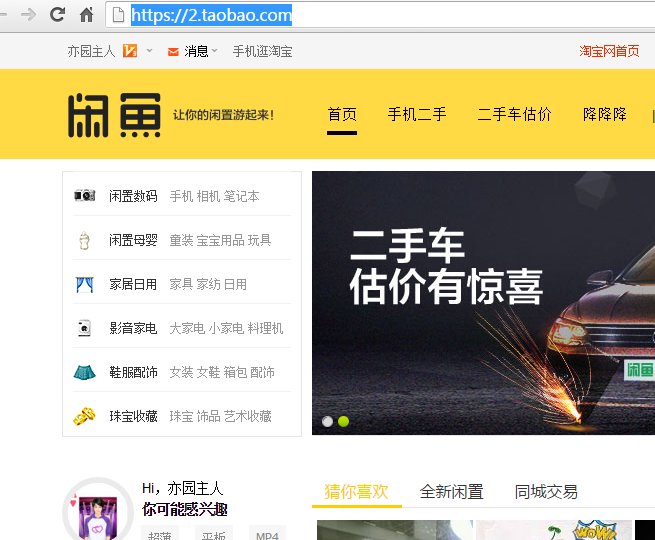Open the 闲置母婴 category
Image resolution: width=655 pixels, height=540 pixels.
pyautogui.click(x=133, y=240)
